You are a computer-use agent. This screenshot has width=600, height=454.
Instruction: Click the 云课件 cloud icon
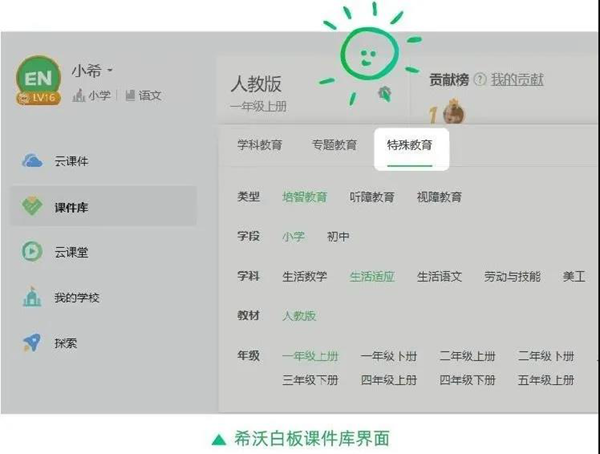(x=32, y=161)
